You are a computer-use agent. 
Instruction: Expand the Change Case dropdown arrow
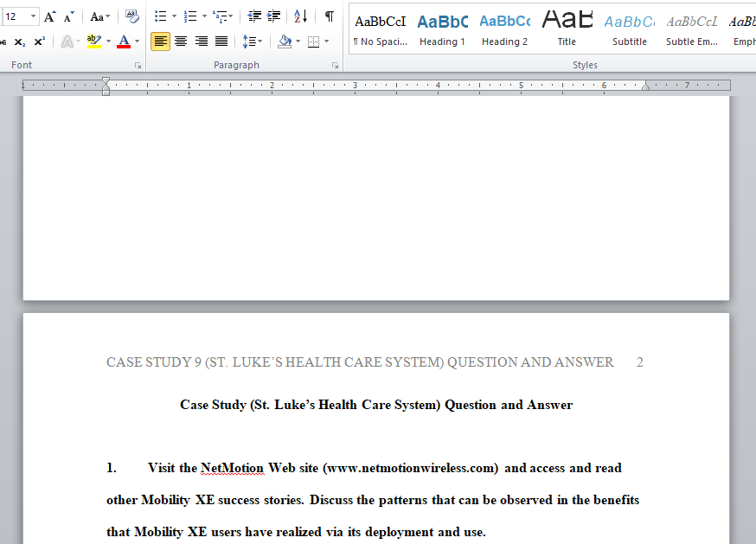[x=107, y=17]
